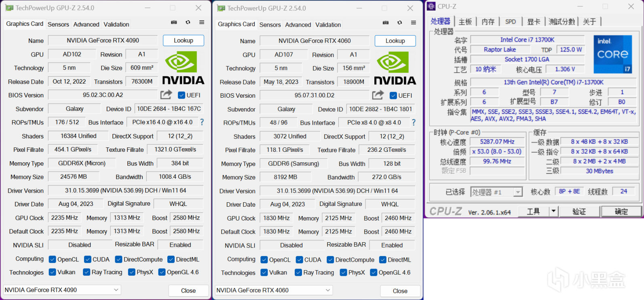Open the 显卡 tab in CPU-Z
Screen dimensions: 644x300
click(534, 22)
